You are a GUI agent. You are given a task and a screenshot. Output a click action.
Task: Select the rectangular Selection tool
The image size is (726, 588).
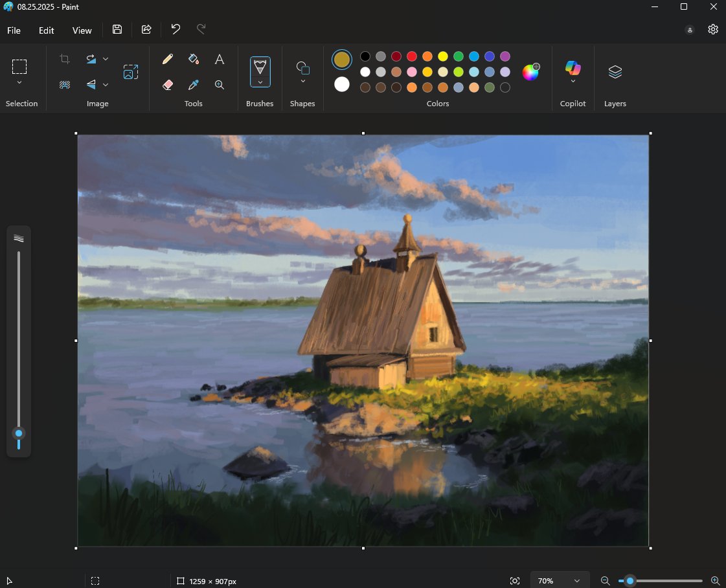[19, 67]
